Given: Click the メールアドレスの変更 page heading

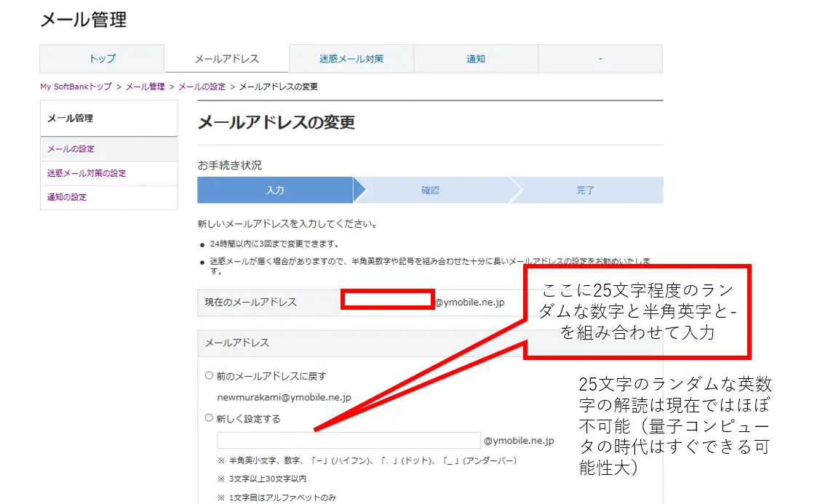Looking at the screenshot, I should pyautogui.click(x=276, y=123).
